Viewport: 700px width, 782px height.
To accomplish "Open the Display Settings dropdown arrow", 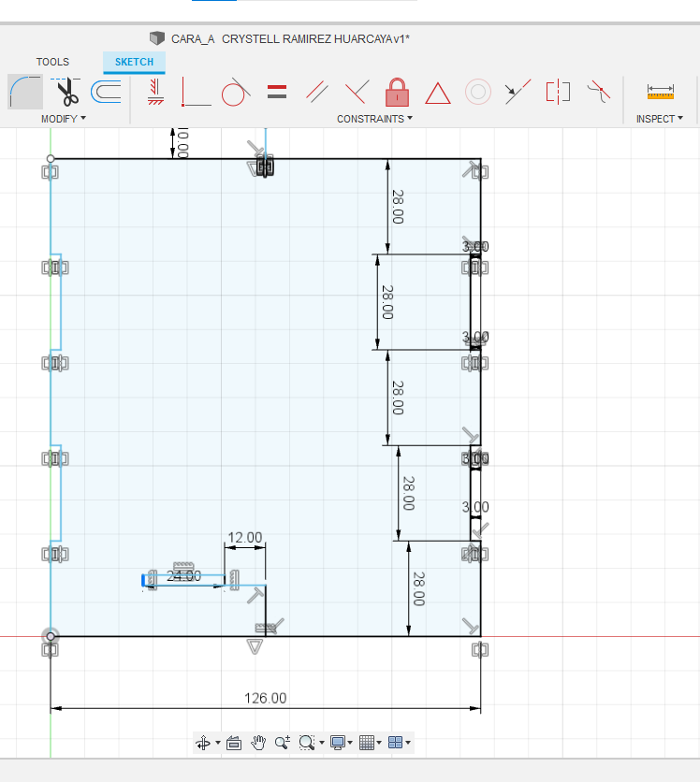I will click(350, 743).
